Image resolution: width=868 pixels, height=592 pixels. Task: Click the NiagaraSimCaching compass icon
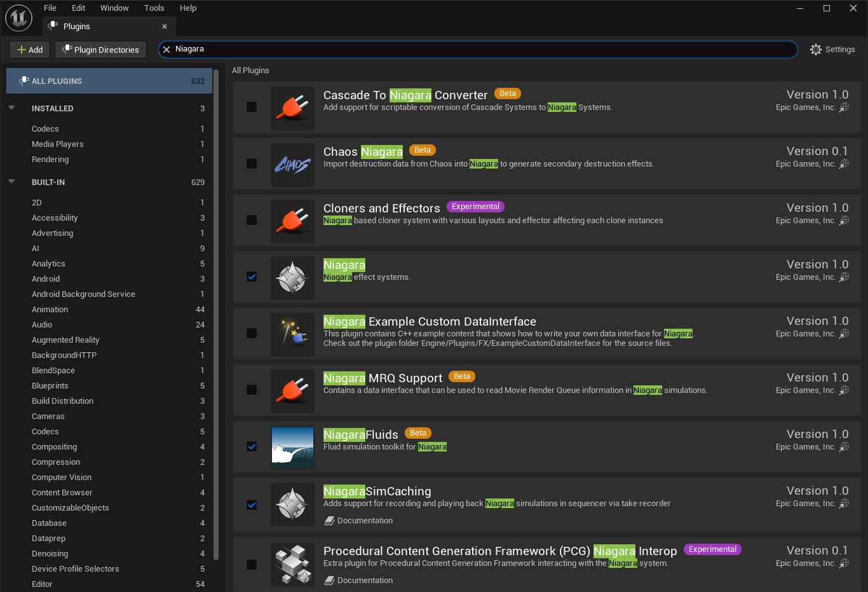point(292,504)
